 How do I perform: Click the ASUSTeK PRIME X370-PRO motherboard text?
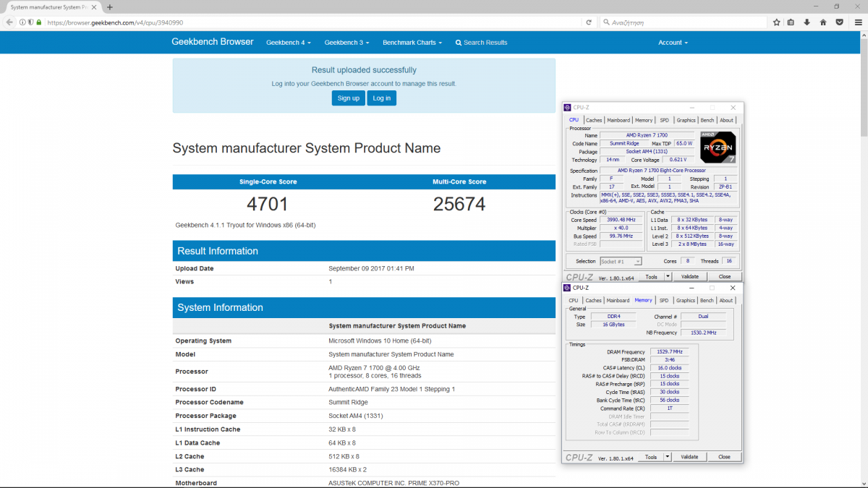pyautogui.click(x=393, y=483)
